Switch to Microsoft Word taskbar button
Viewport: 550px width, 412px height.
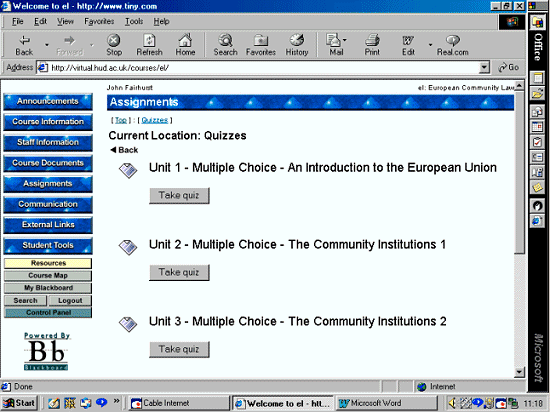[387, 403]
